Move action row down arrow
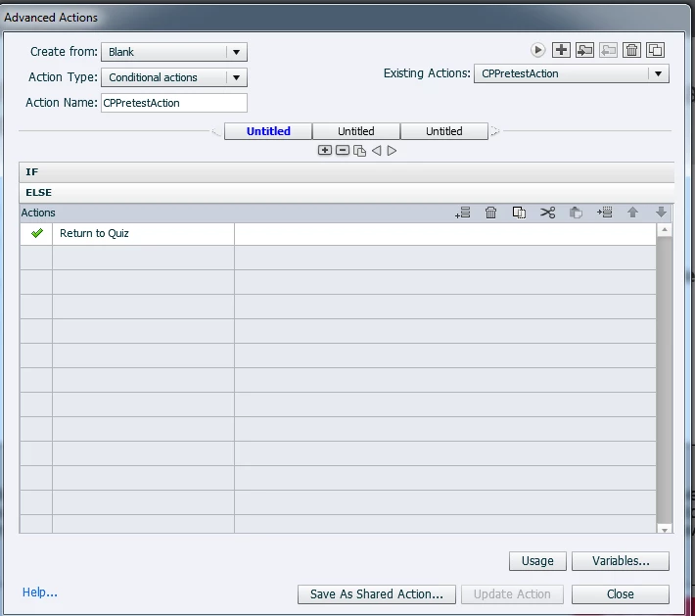Image resolution: width=695 pixels, height=616 pixels. 661,213
